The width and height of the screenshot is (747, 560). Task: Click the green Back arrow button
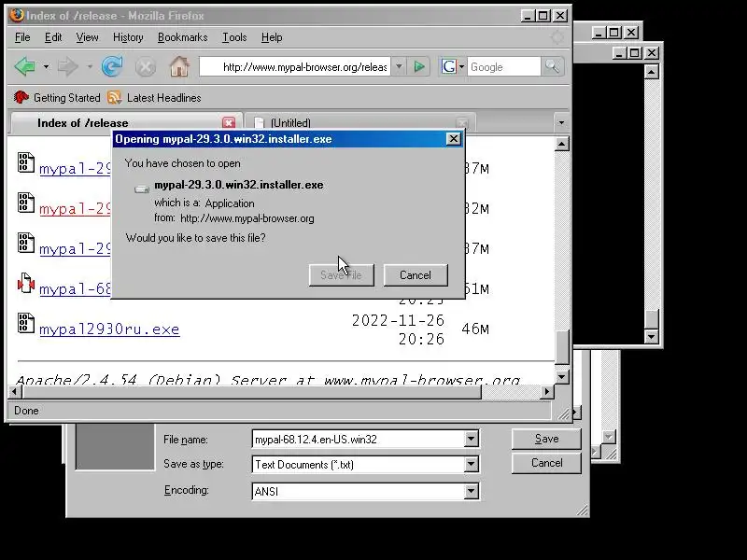25,66
